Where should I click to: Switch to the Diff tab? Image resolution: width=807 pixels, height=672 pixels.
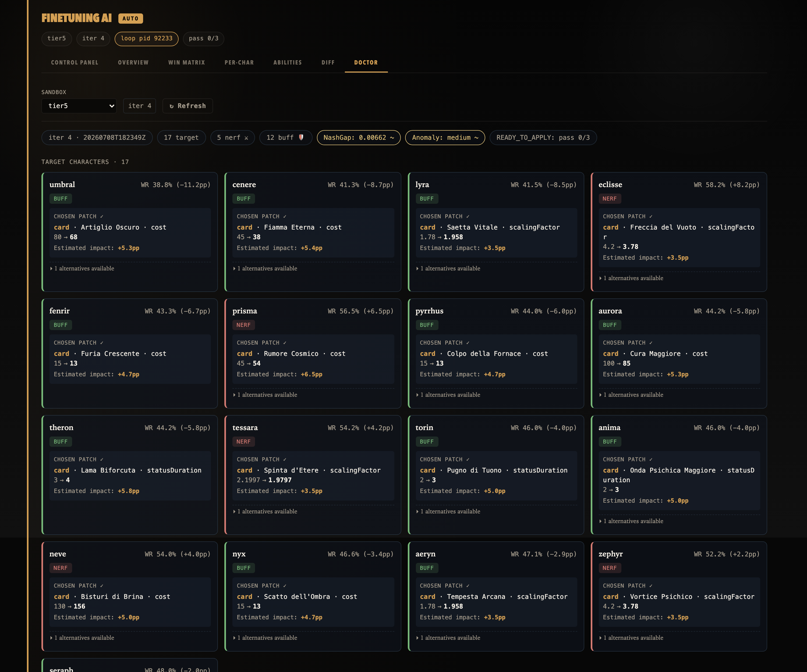click(x=328, y=62)
